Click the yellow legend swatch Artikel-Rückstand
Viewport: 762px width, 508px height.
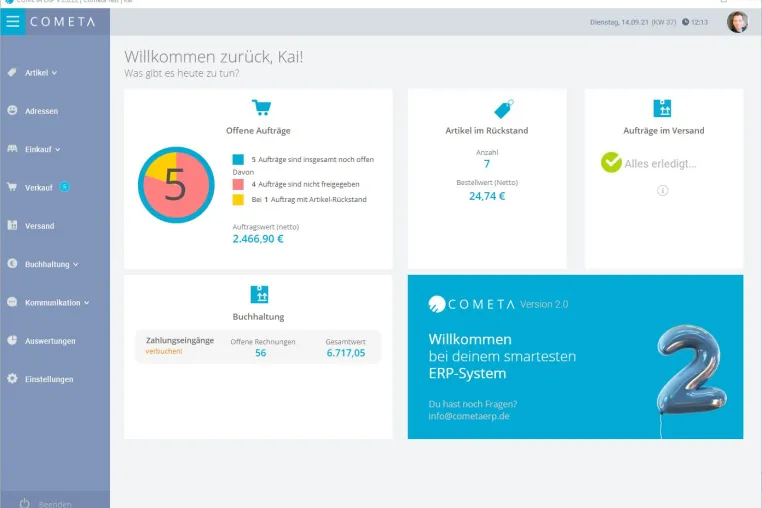coord(238,199)
